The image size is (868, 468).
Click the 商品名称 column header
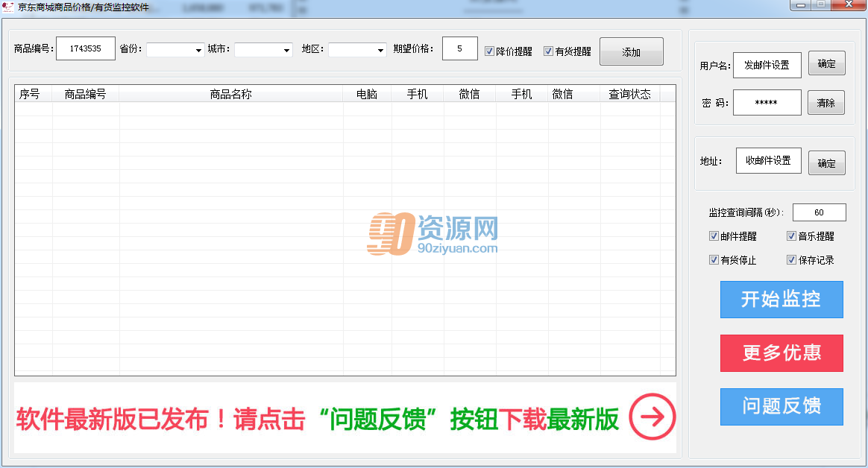point(231,94)
